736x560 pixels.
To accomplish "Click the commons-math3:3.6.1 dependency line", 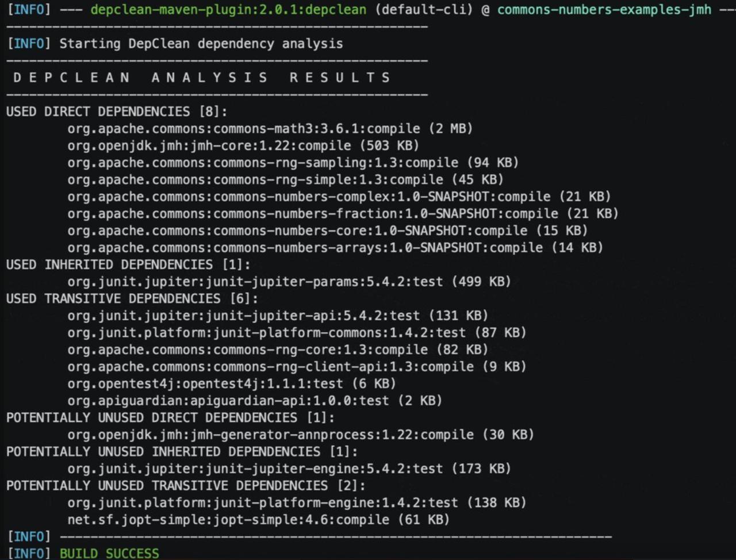I will [270, 129].
